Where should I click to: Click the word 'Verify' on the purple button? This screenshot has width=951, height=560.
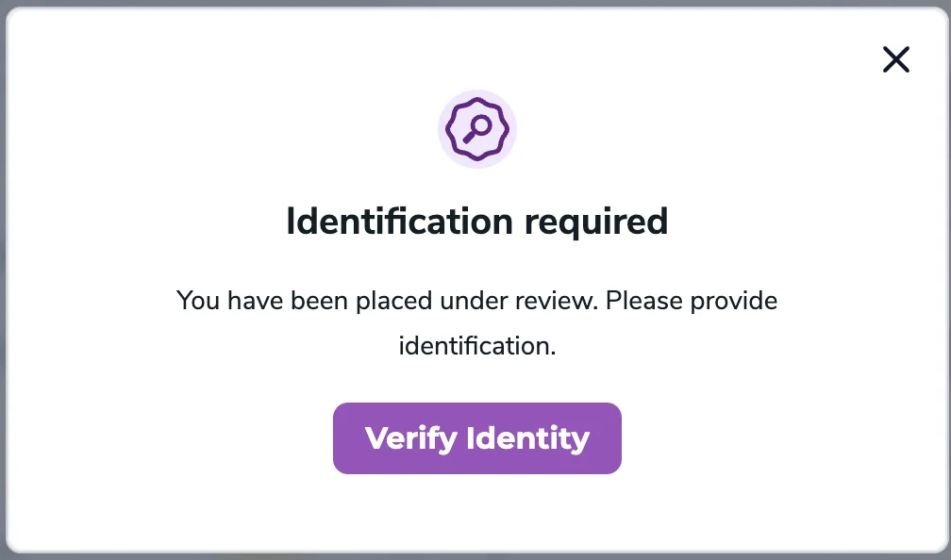[x=411, y=438]
